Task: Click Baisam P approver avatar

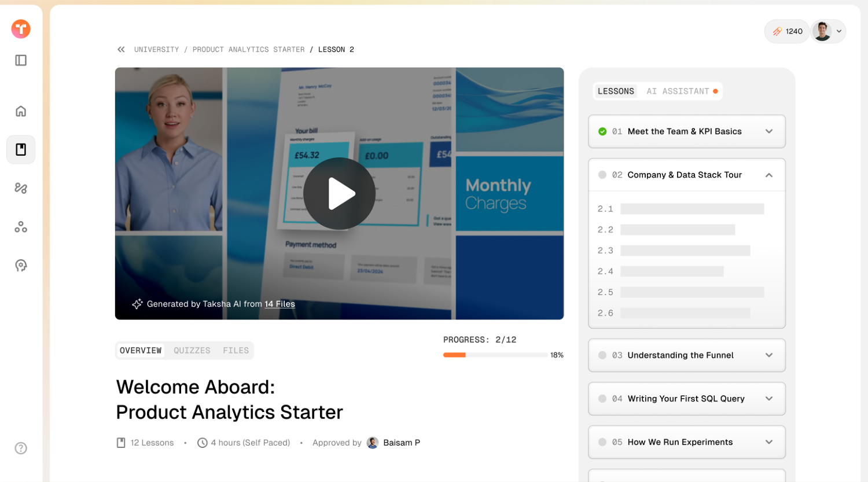Action: pyautogui.click(x=373, y=443)
